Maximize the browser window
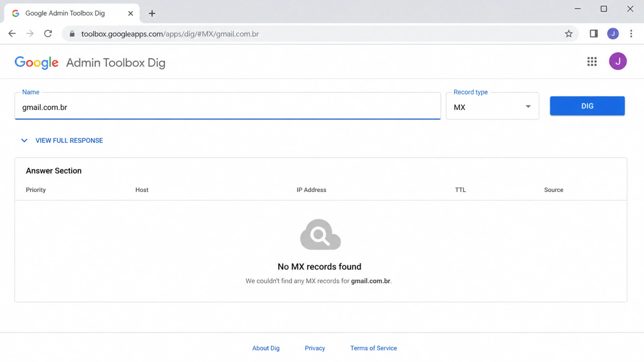Viewport: 644px width, 362px height. [x=604, y=9]
